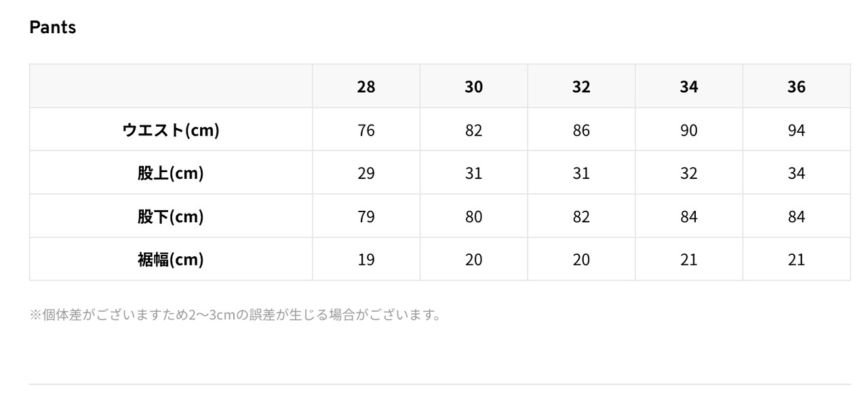Select the 股下 value 79 for size 28
The height and width of the screenshot is (406, 868).
tap(366, 217)
